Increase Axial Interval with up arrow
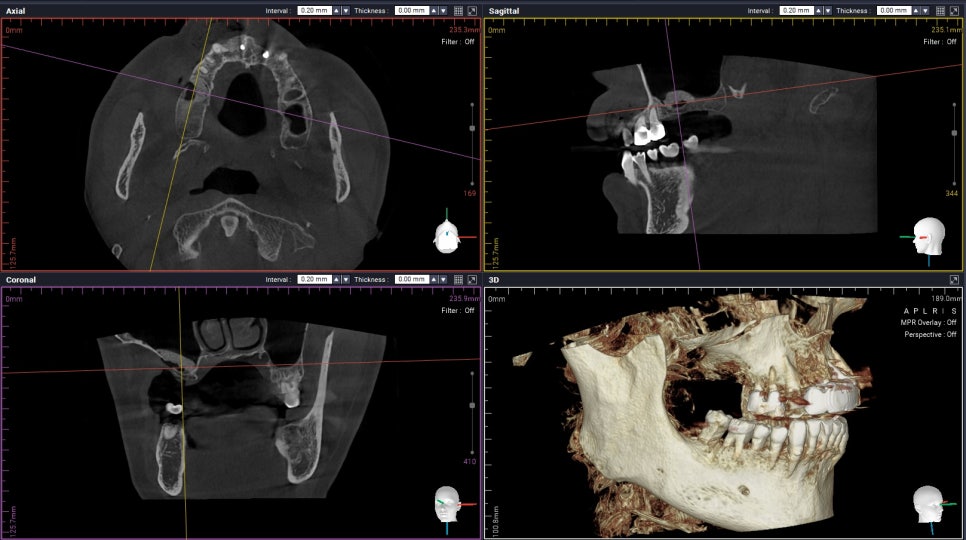This screenshot has width=966, height=540. pos(336,10)
